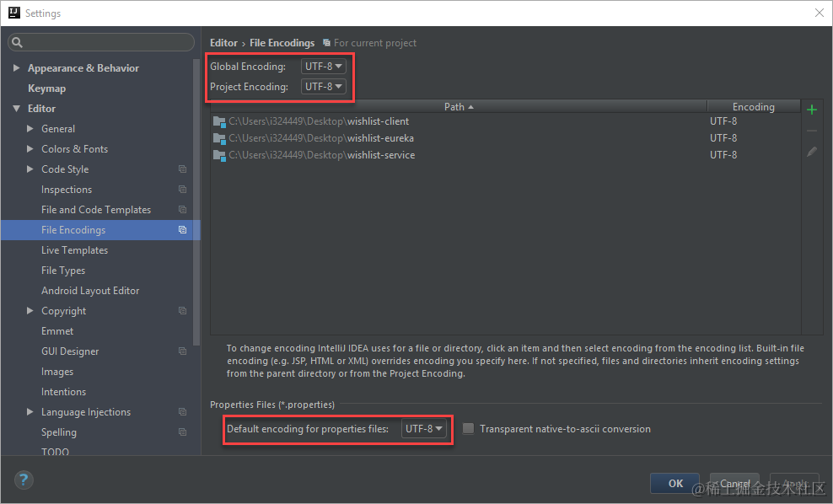Open the Project Encoding dropdown
Image resolution: width=833 pixels, height=504 pixels.
pyautogui.click(x=323, y=87)
